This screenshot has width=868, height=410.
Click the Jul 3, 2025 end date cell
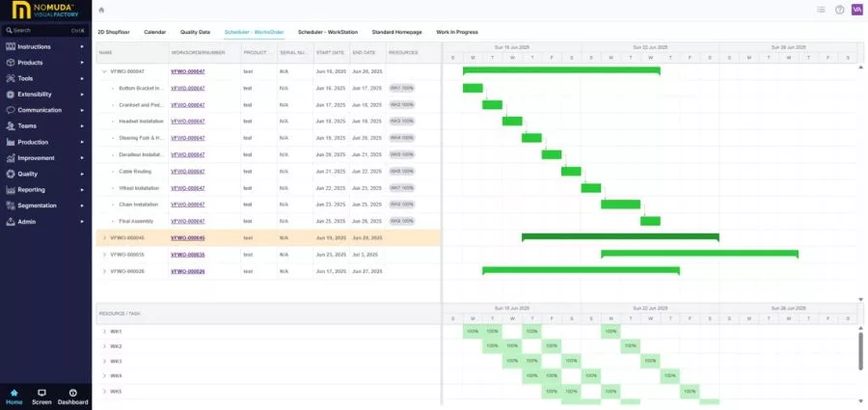(365, 255)
